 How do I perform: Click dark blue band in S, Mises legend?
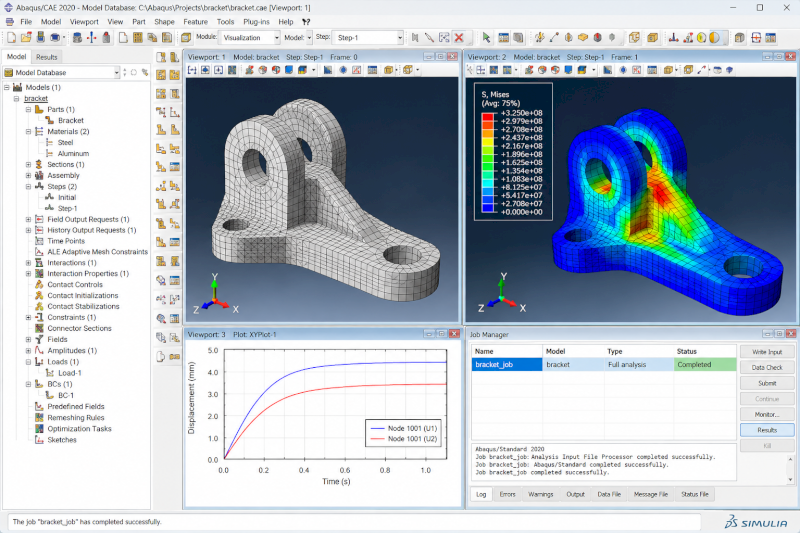point(488,208)
